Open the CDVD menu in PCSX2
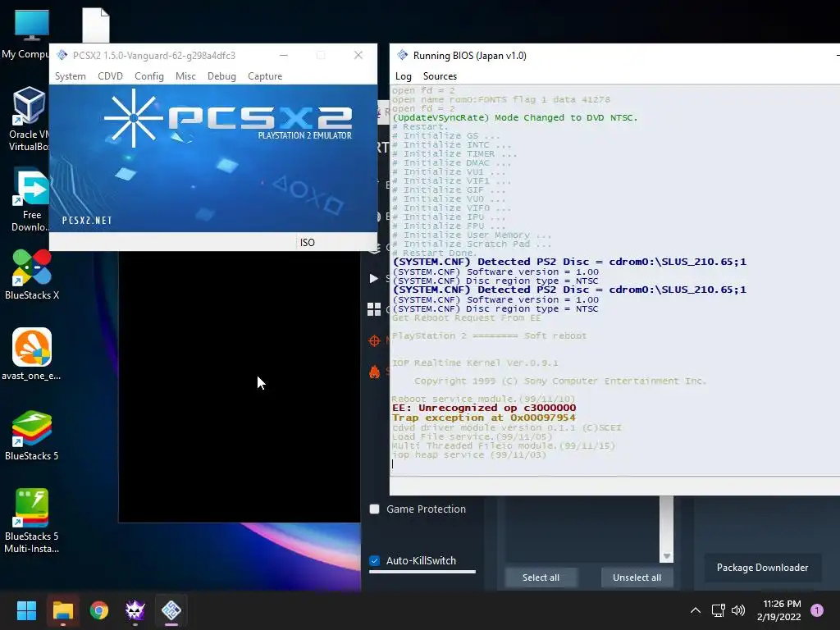 click(x=111, y=76)
